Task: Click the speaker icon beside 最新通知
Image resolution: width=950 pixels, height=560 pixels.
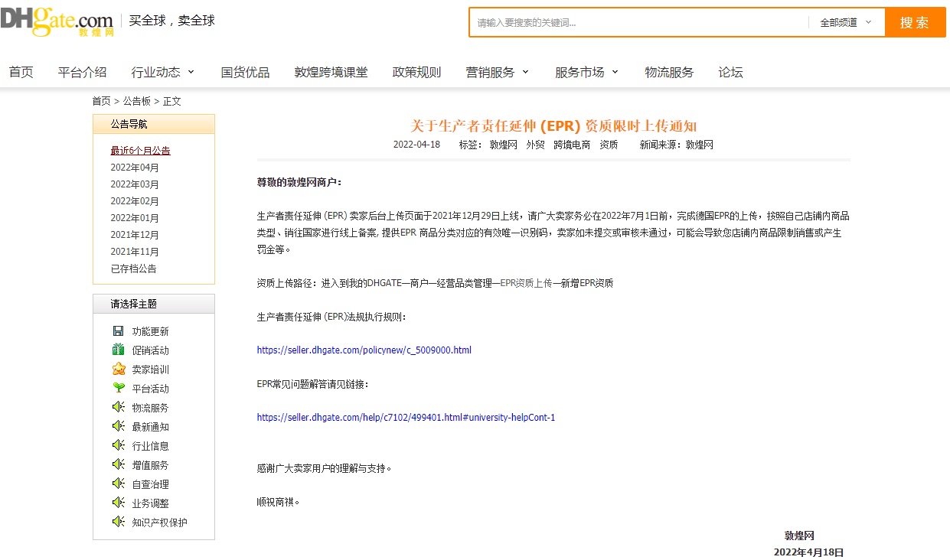Action: click(x=118, y=427)
